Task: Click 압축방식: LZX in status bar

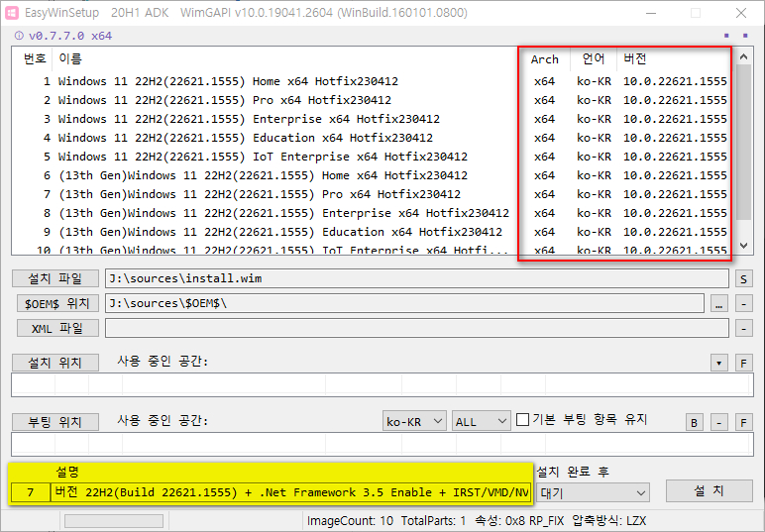Action: 608,521
